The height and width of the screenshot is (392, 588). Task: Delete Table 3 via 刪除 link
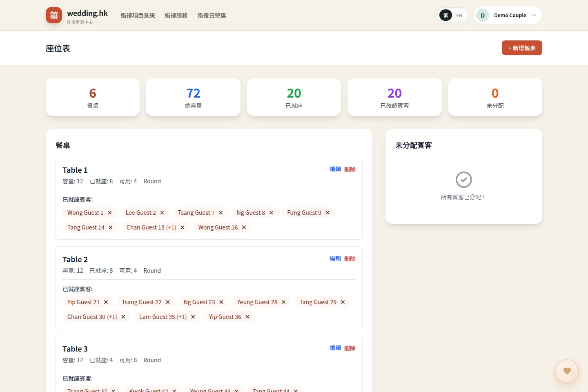tap(350, 348)
